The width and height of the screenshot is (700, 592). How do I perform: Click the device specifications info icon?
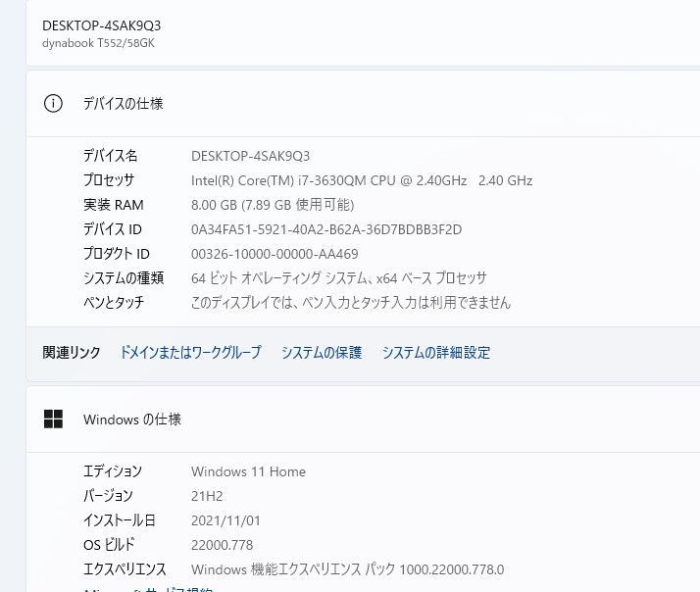coord(53,104)
